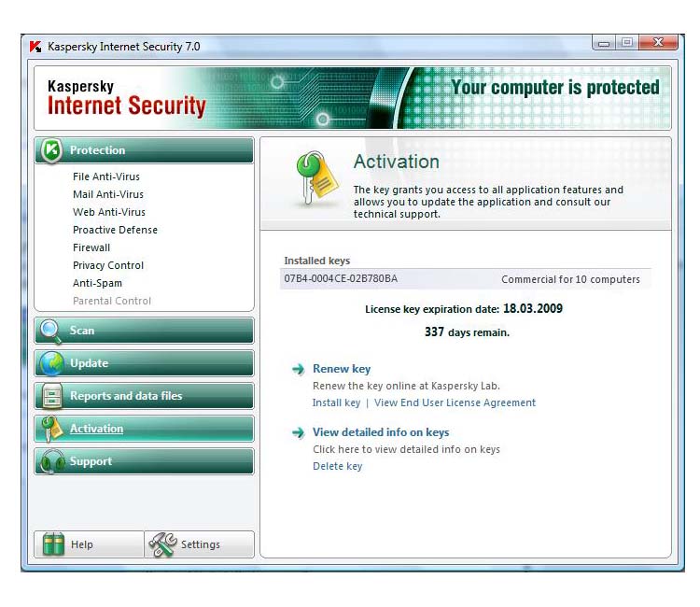Select Anti-Spam component
Screen dimensions: 700x607
(97, 284)
